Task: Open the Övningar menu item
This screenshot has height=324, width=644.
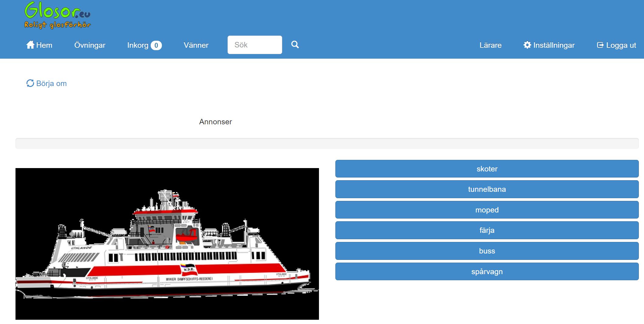Action: pos(90,45)
